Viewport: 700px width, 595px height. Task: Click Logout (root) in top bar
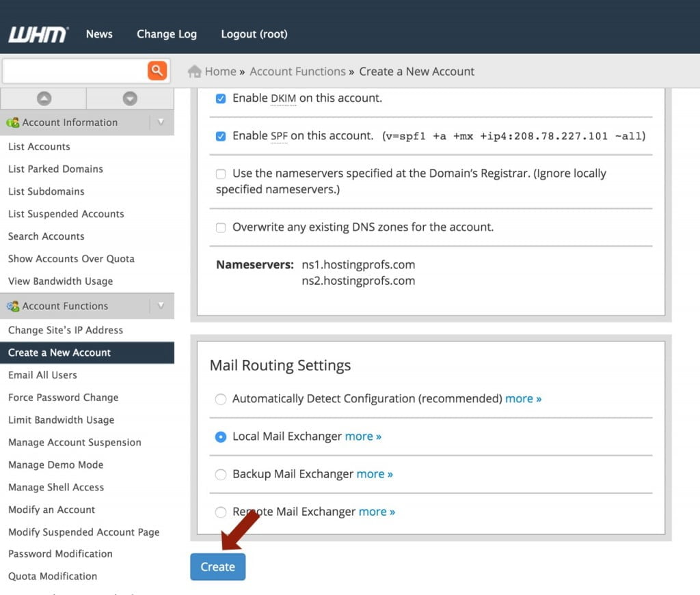pos(254,34)
